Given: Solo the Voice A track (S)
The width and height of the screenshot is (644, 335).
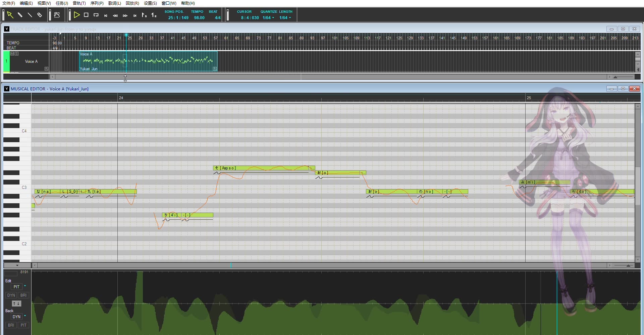Looking at the screenshot, I should [16, 54].
